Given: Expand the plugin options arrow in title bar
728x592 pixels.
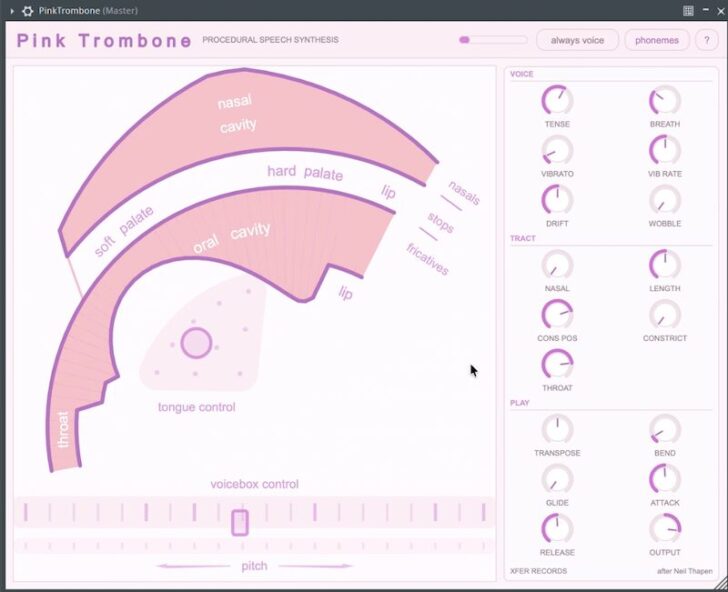Looking at the screenshot, I should coord(13,11).
